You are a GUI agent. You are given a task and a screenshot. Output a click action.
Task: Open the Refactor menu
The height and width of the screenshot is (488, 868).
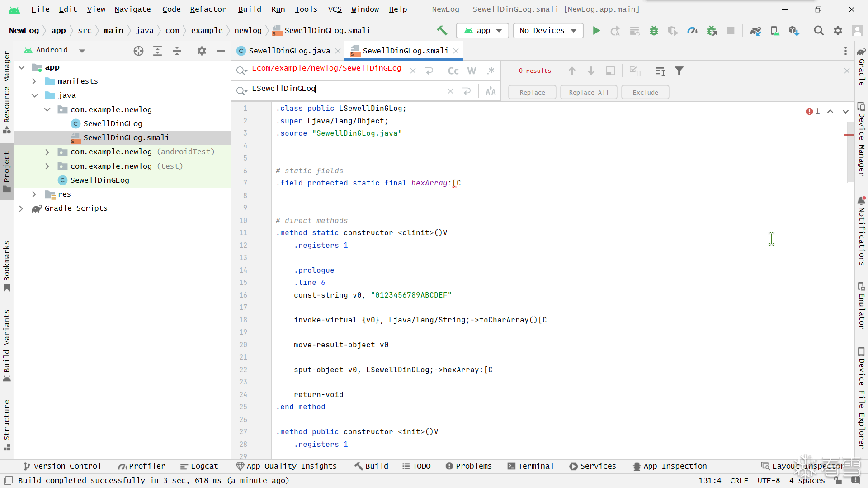(x=208, y=9)
